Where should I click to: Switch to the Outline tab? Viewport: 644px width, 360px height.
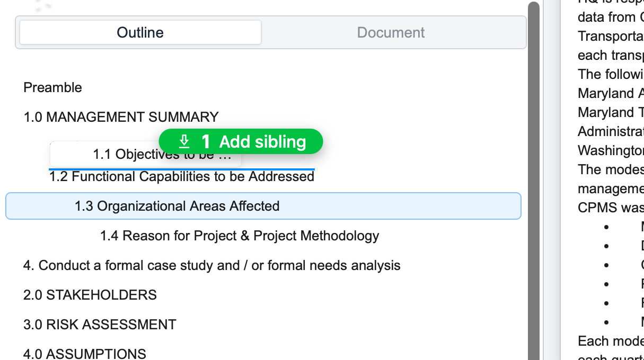coord(140,32)
